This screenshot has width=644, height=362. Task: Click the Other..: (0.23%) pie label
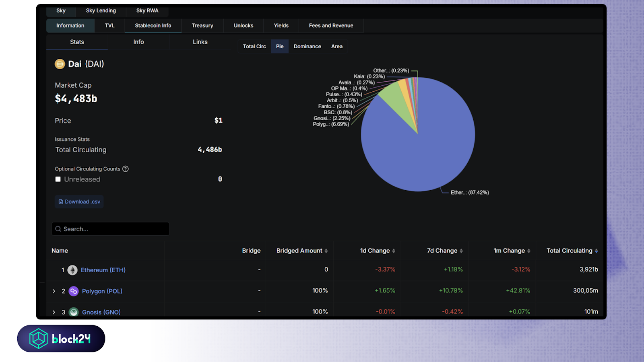pos(391,70)
